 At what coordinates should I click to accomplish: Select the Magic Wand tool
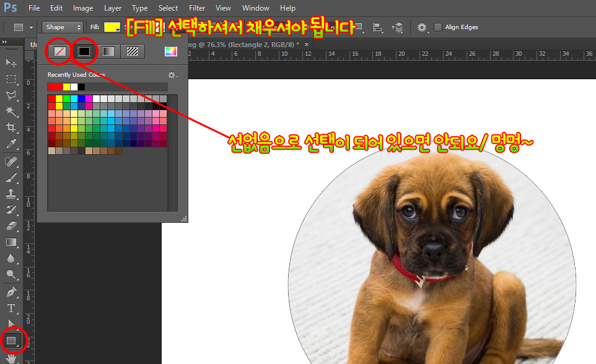(11, 111)
